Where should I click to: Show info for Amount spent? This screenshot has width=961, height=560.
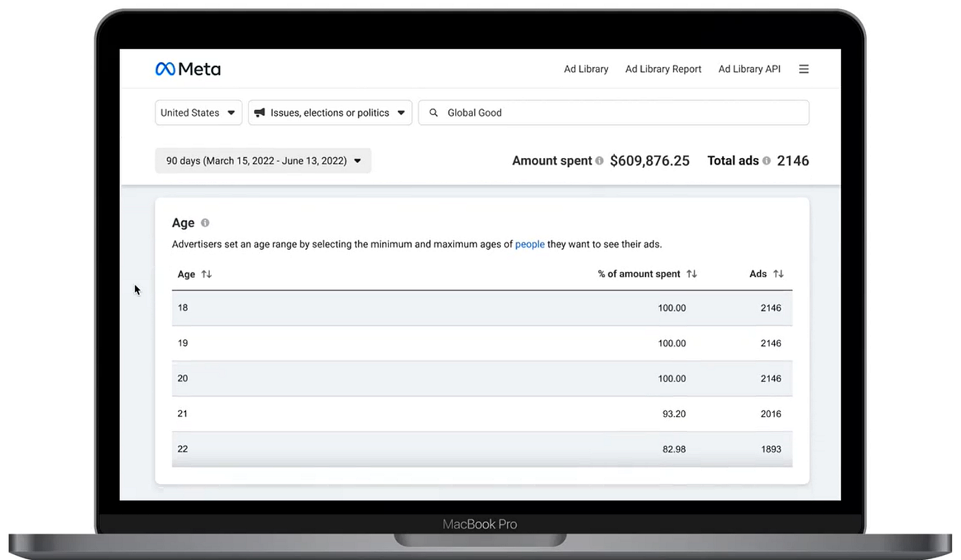coord(599,161)
